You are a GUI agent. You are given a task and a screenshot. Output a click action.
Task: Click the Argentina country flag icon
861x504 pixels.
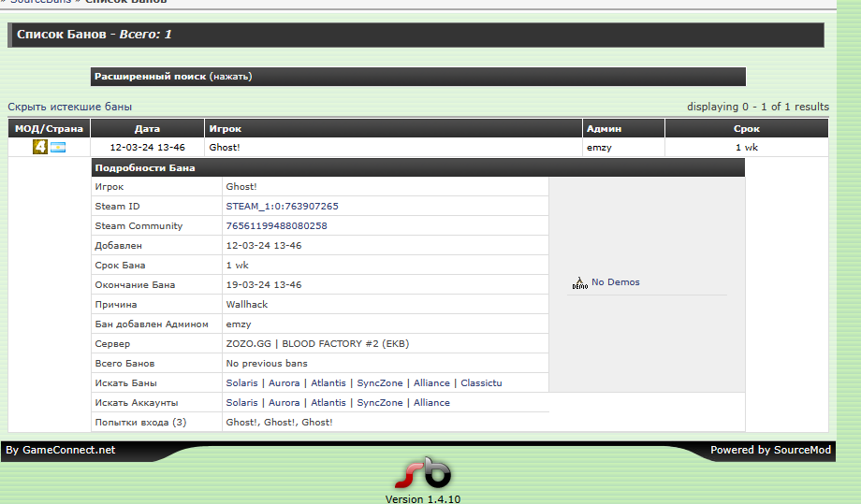(x=58, y=148)
